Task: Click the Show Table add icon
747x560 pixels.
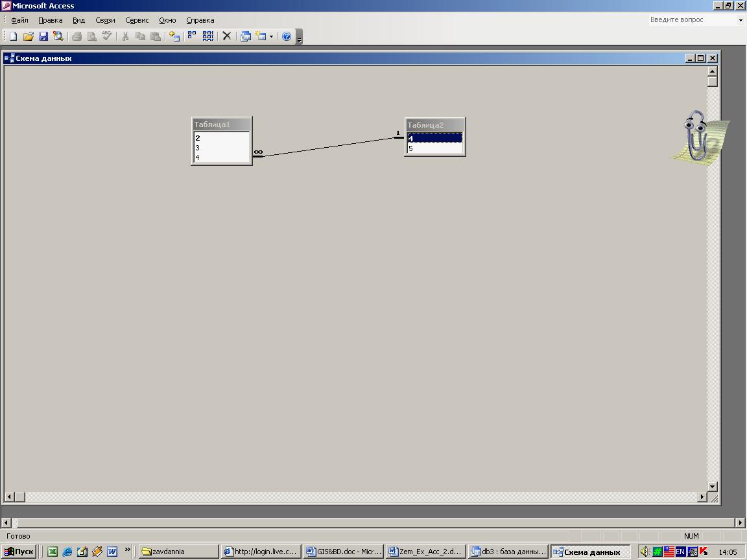Action: [174, 36]
